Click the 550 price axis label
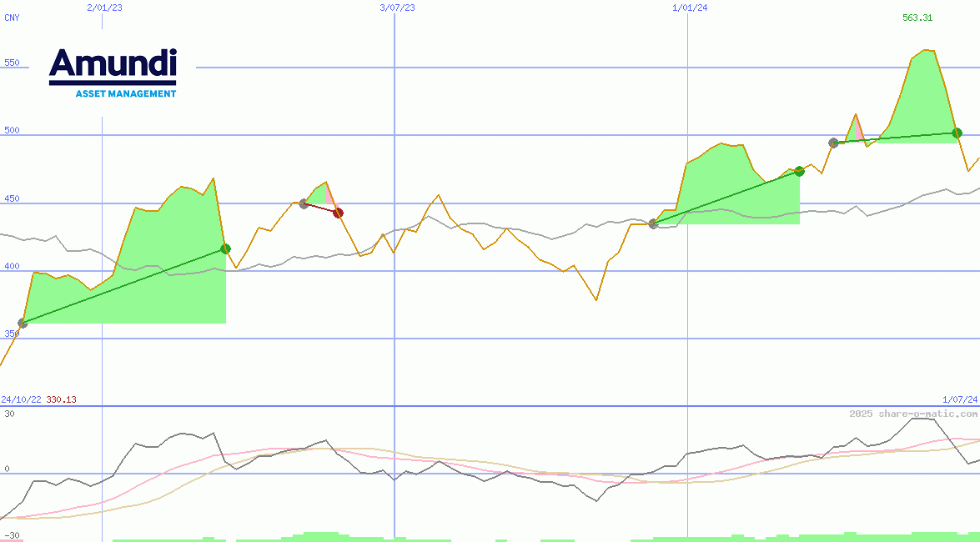 12,63
